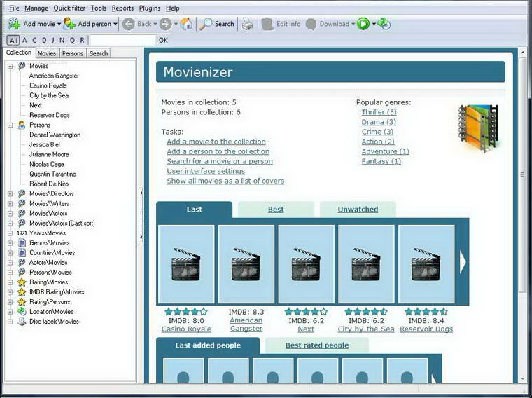
Task: Open the Download dropdown arrow
Action: [x=353, y=24]
